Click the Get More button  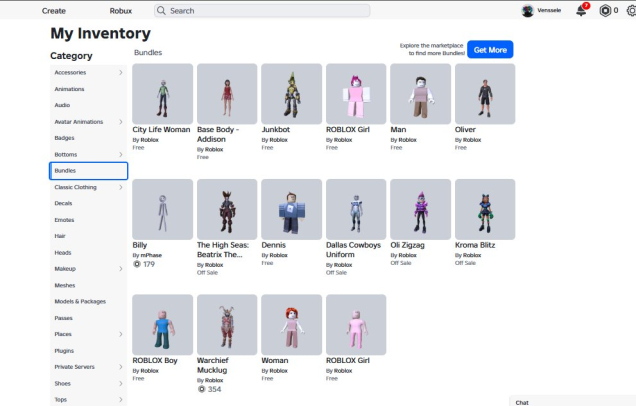(490, 49)
